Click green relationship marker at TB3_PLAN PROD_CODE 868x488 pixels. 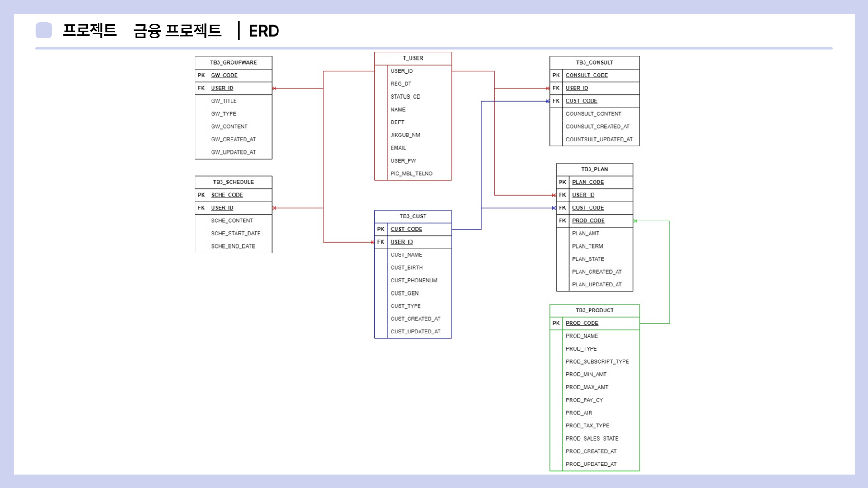pos(636,221)
